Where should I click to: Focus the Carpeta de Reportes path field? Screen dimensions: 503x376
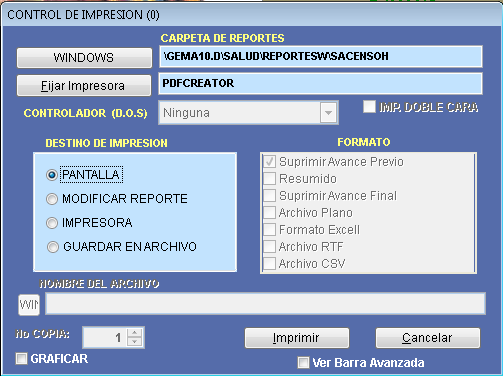click(321, 56)
